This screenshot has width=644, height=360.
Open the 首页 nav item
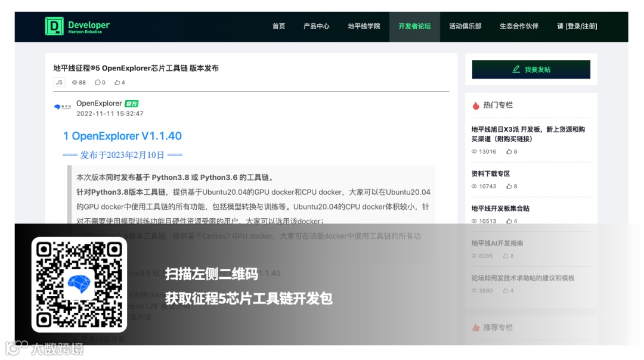[278, 26]
